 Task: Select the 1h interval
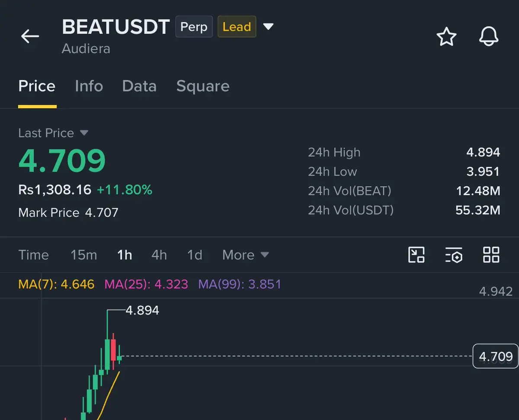(125, 255)
